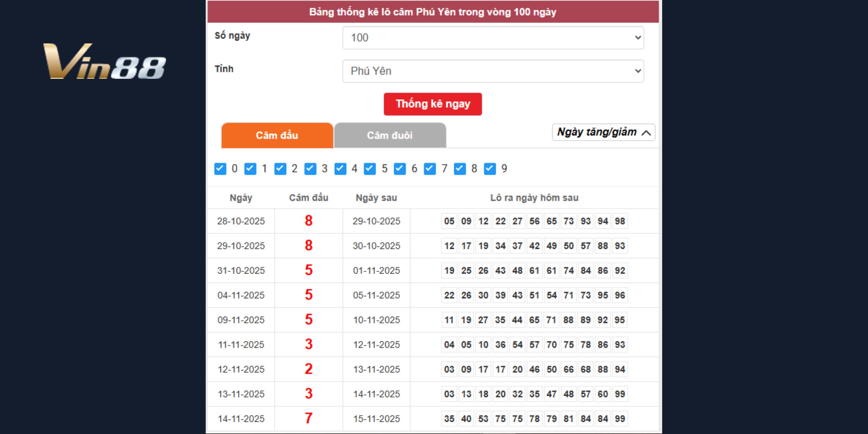Switch to the Câm đuôi tab
Screen dimensions: 868x434
[x=390, y=135]
